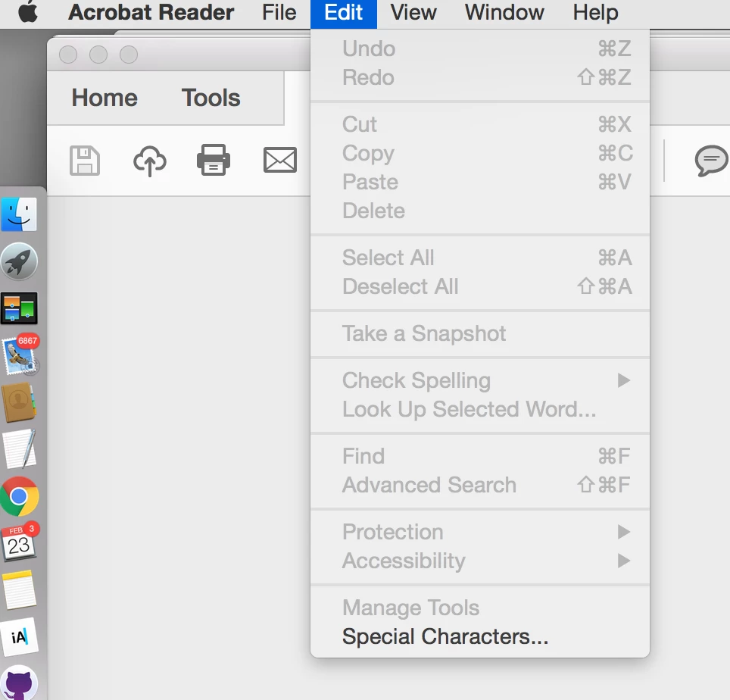Open GitHub Desktop cat icon

[19, 683]
